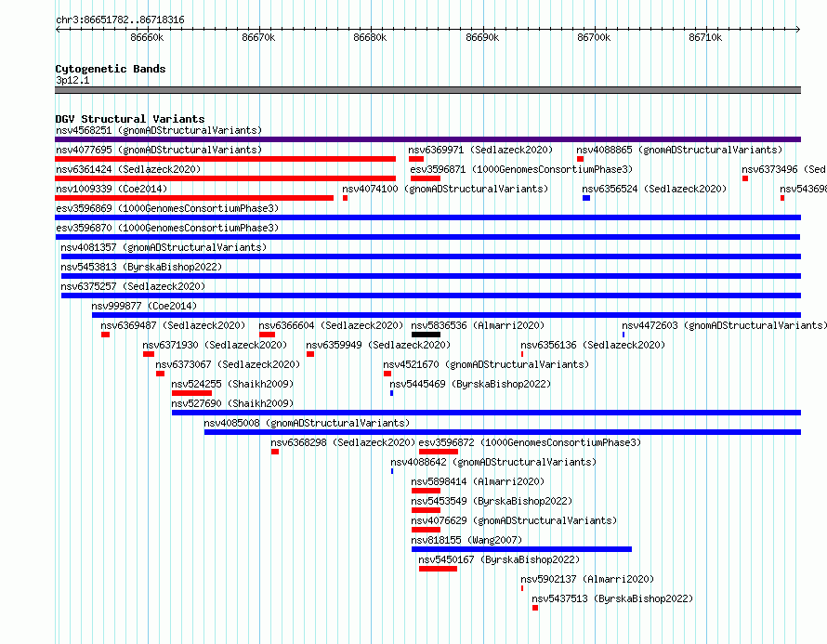Image resolution: width=827 pixels, height=644 pixels.
Task: Select nsv5450167 ByrskaBishop2022 label
Action: [499, 559]
